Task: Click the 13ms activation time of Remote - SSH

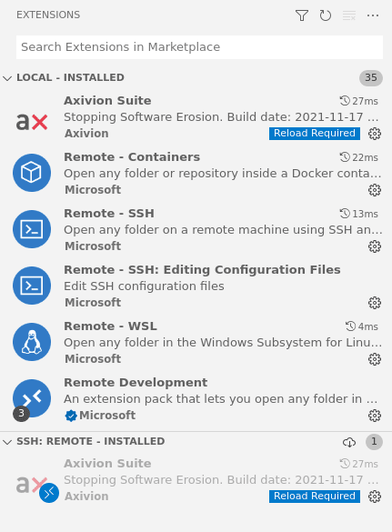Action: [358, 214]
